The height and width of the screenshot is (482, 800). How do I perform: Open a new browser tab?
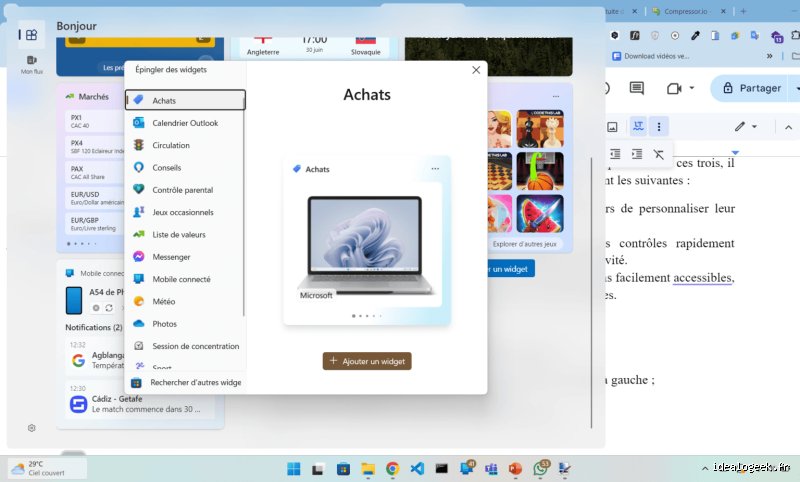743,11
